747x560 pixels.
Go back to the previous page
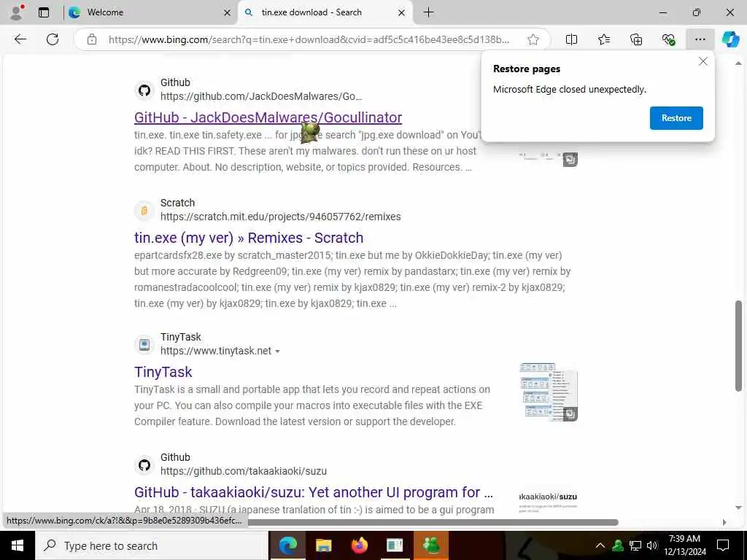point(20,39)
